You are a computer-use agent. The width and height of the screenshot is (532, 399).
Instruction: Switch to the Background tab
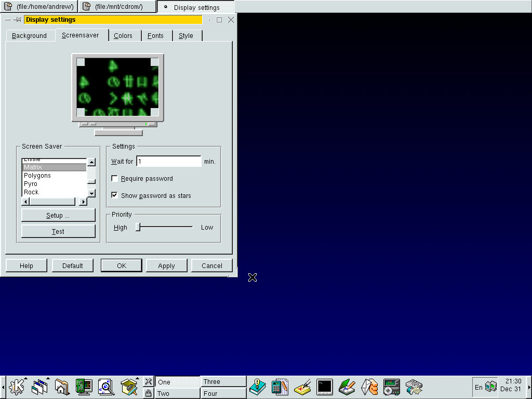tap(30, 36)
